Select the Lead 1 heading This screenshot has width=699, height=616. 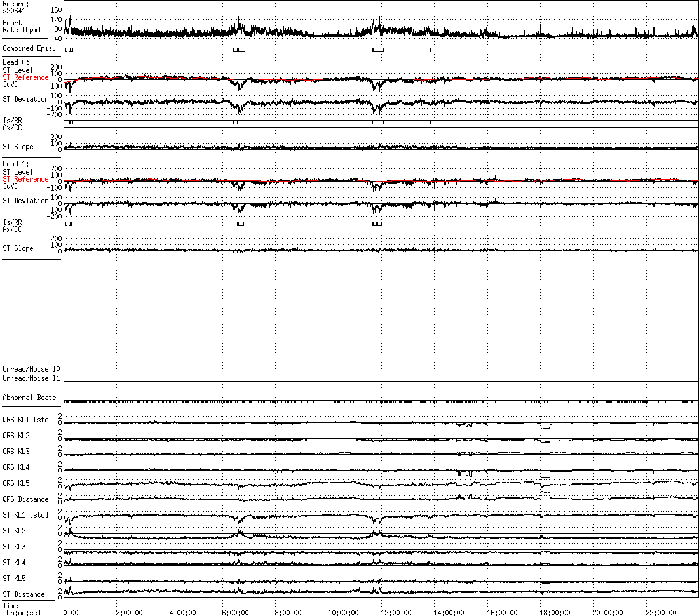[16, 164]
